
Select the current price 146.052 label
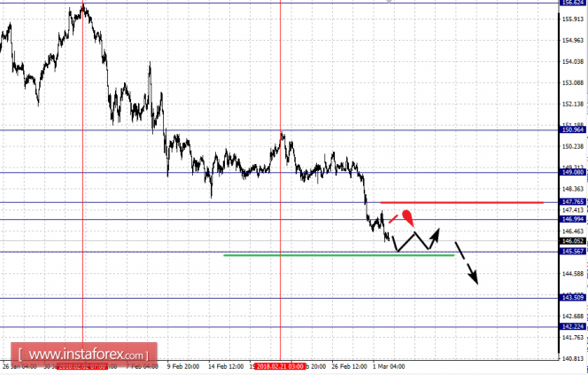pyautogui.click(x=573, y=241)
